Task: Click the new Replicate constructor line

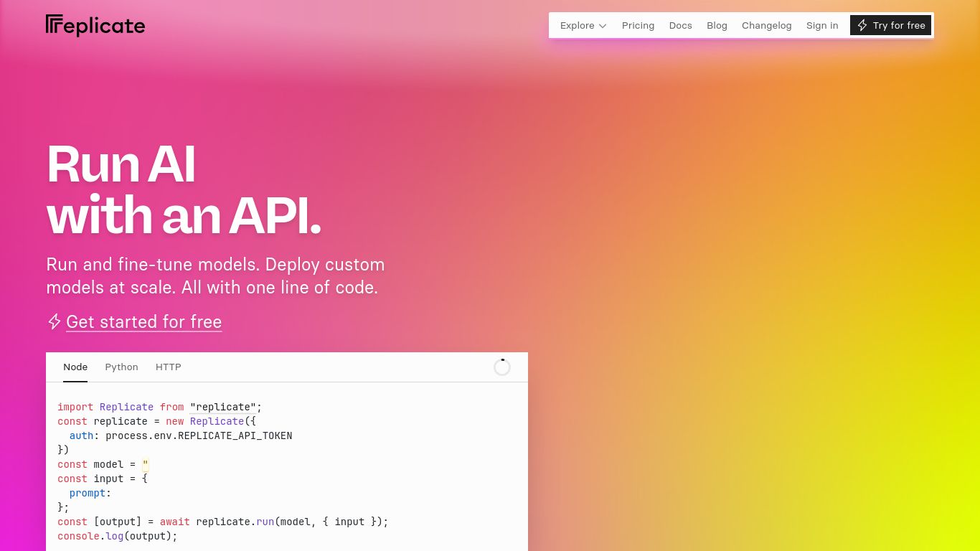Action: 156,421
